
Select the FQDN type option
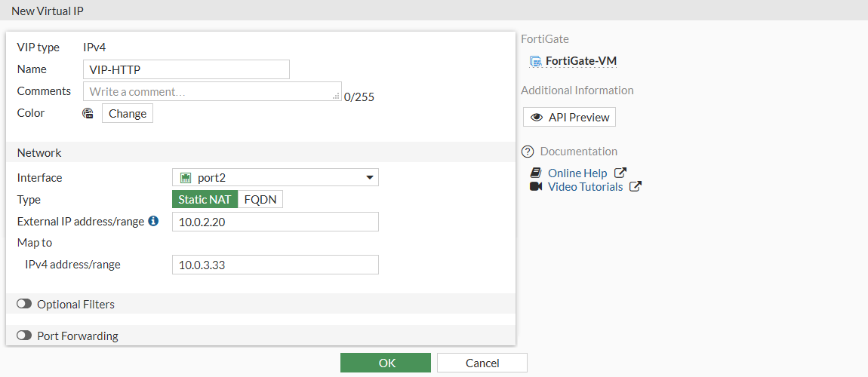[260, 200]
